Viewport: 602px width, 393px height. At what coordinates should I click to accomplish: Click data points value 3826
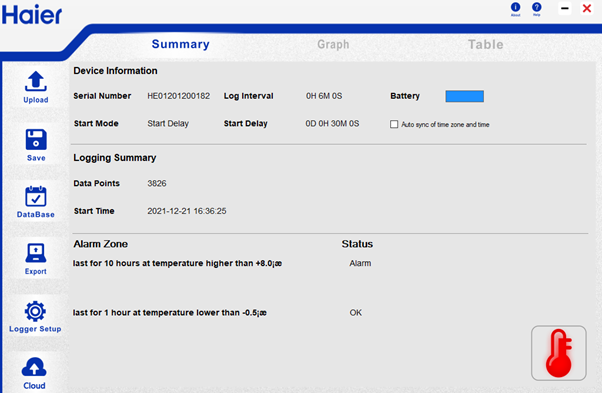[157, 183]
